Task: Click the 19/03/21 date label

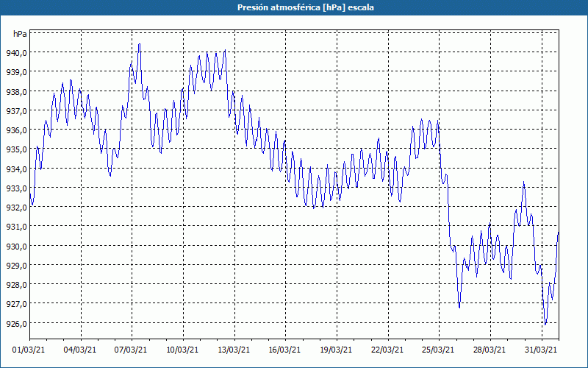Action: click(336, 350)
